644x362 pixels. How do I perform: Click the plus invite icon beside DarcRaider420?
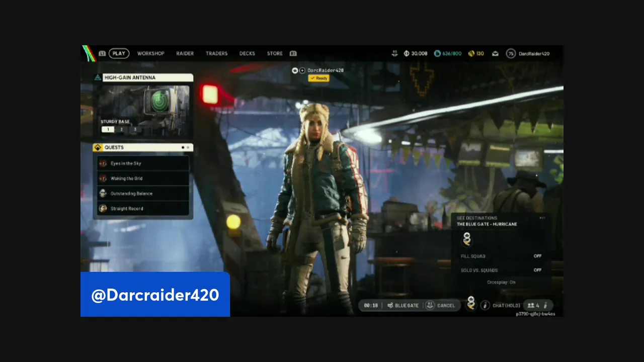302,70
